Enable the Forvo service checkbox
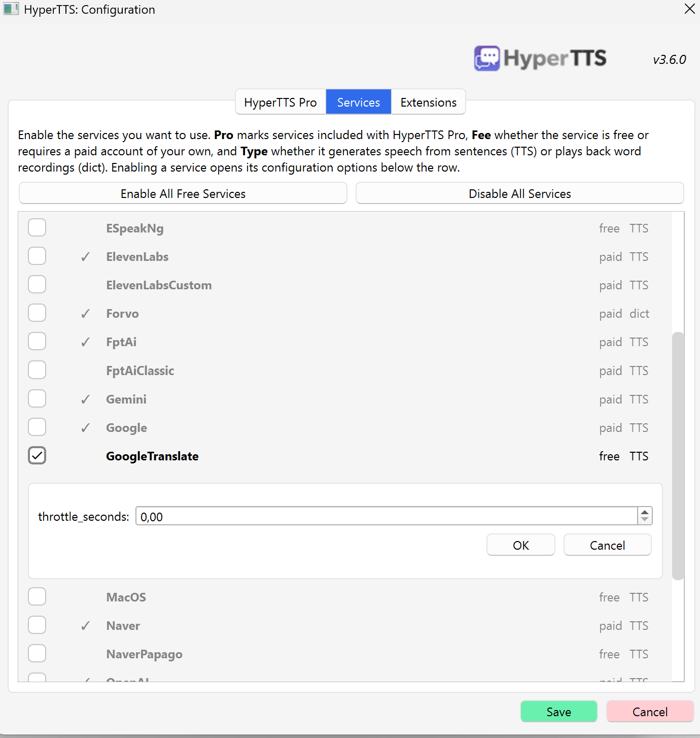 tap(37, 313)
